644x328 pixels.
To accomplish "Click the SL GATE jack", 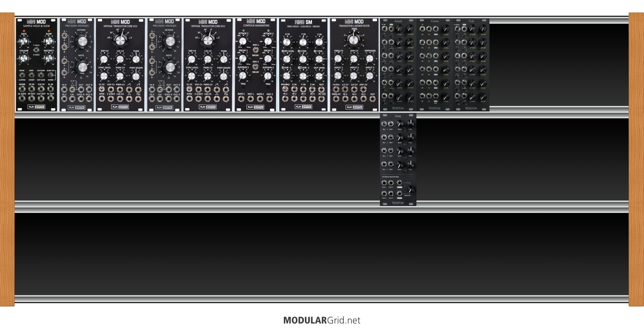I will pyautogui.click(x=22, y=99).
